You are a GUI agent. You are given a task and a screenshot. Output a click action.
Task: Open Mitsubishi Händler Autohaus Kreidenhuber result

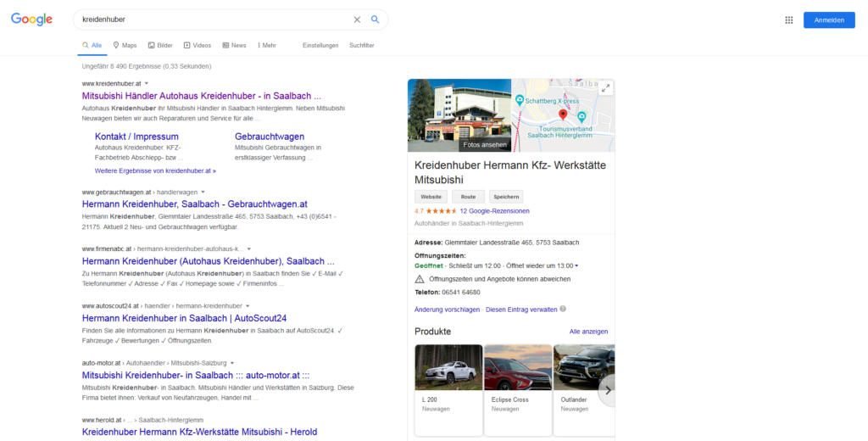[202, 96]
